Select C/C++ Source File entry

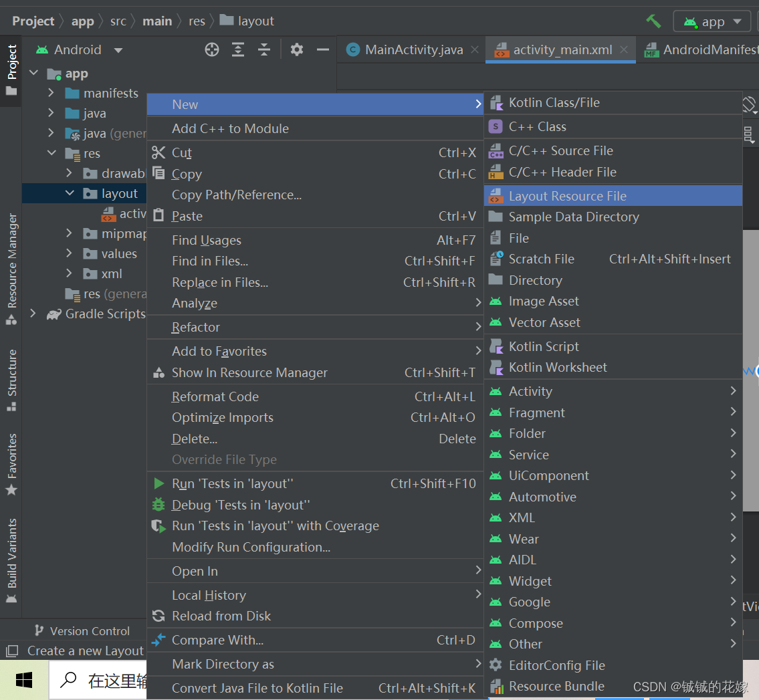pos(613,151)
